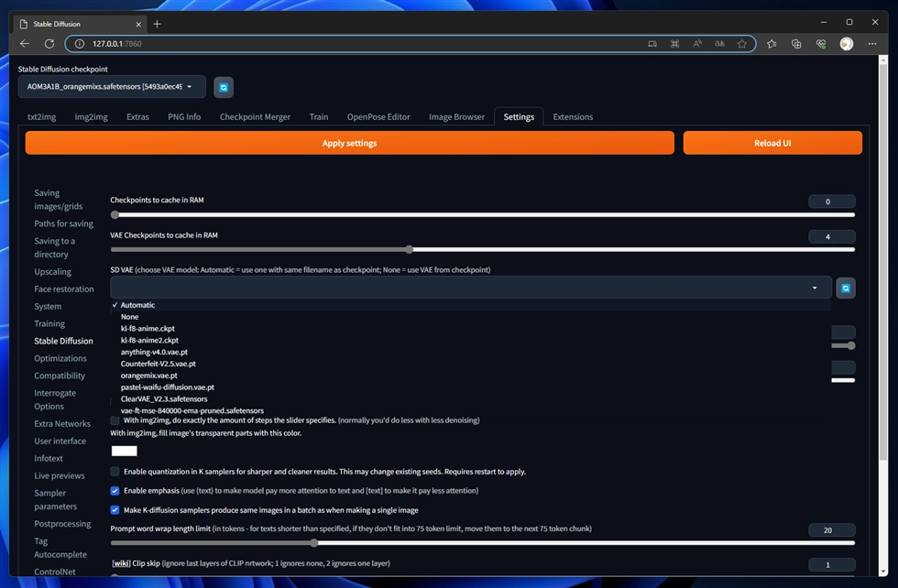Open the Stable Diffusion checkpoint dropdown
This screenshot has height=588, width=898.
click(112, 86)
